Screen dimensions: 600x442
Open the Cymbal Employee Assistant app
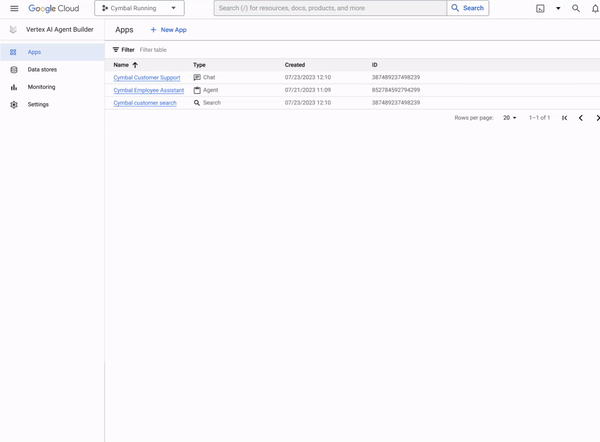click(149, 90)
